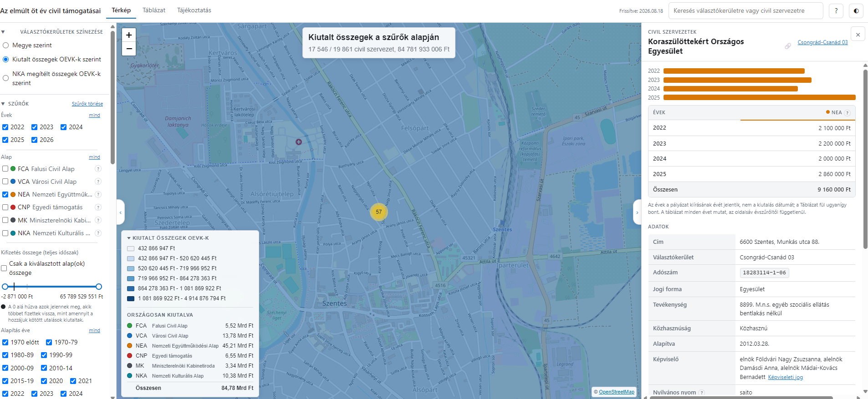Image resolution: width=868 pixels, height=399 pixels.
Task: Disable the NEA Nemzeti Együttműködési checkbox
Action: (x=5, y=194)
